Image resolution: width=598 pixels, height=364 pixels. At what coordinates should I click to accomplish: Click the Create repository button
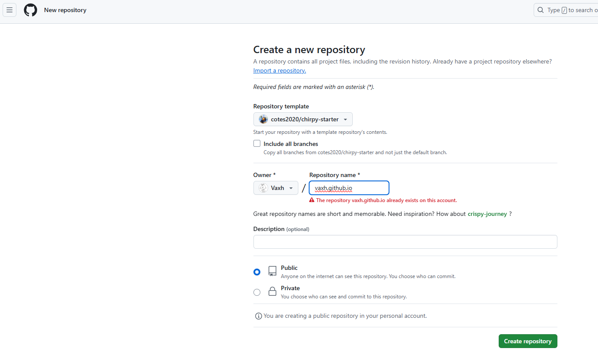click(x=528, y=341)
